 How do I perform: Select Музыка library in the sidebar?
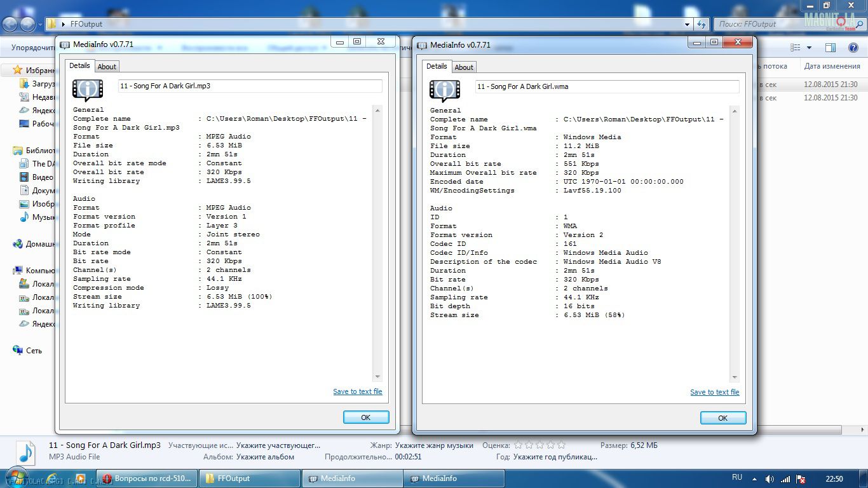[x=43, y=217]
